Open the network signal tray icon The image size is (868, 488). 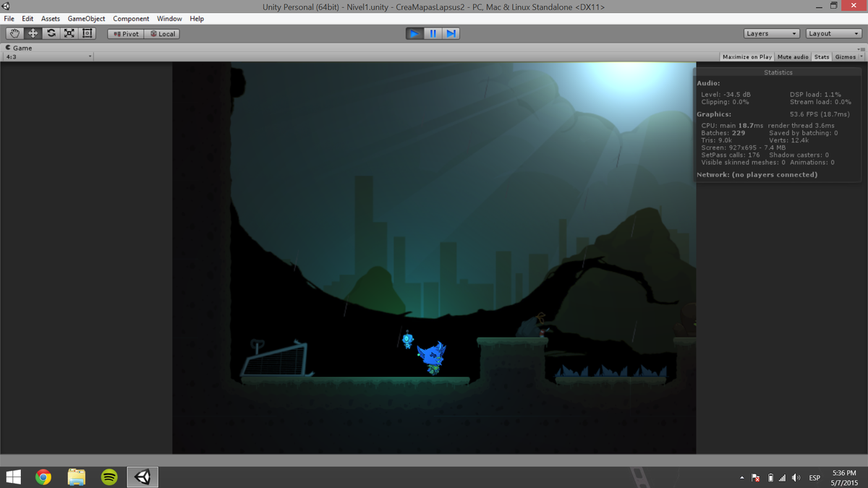click(783, 478)
